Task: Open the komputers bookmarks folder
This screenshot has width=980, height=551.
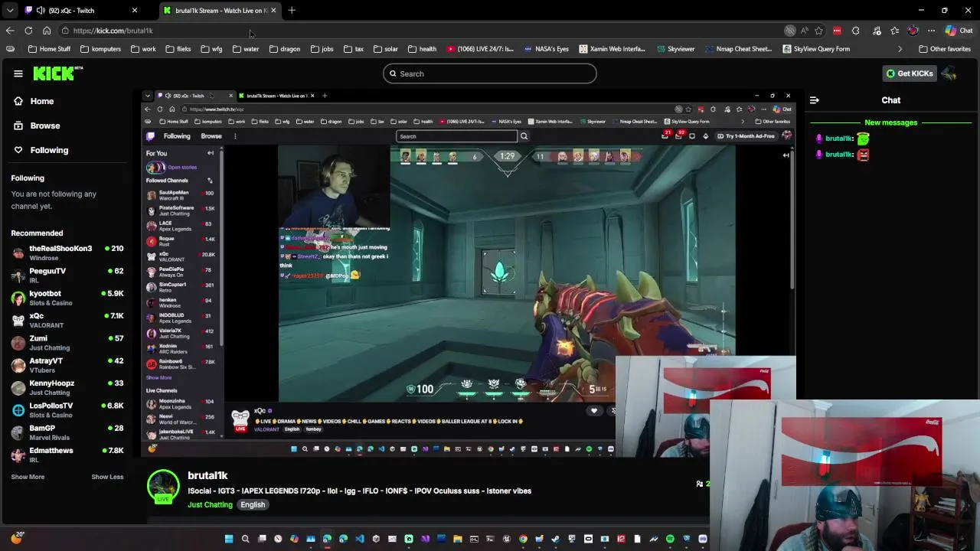Action: (100, 49)
